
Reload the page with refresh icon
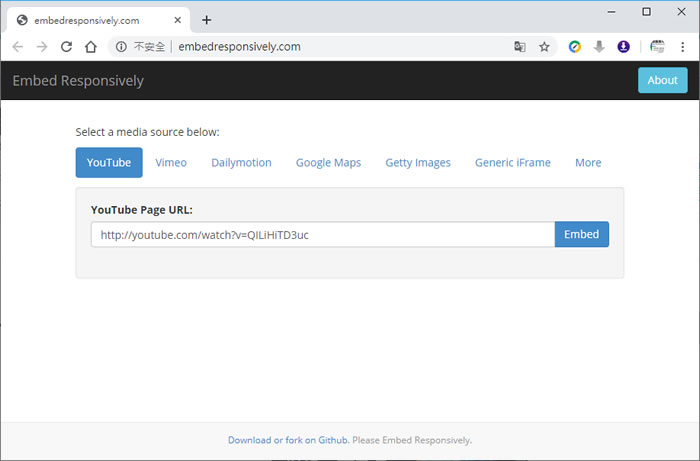coord(66,46)
